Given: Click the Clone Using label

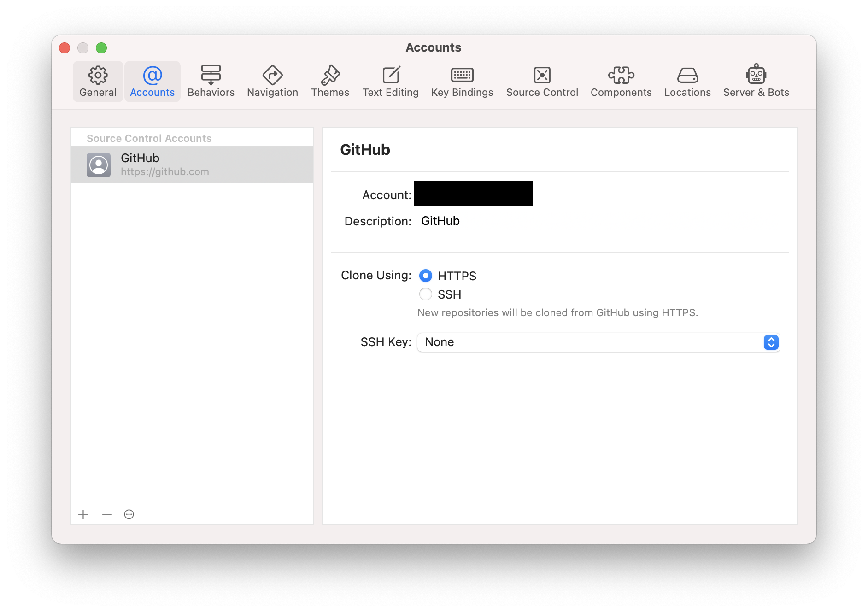Looking at the screenshot, I should [x=376, y=275].
